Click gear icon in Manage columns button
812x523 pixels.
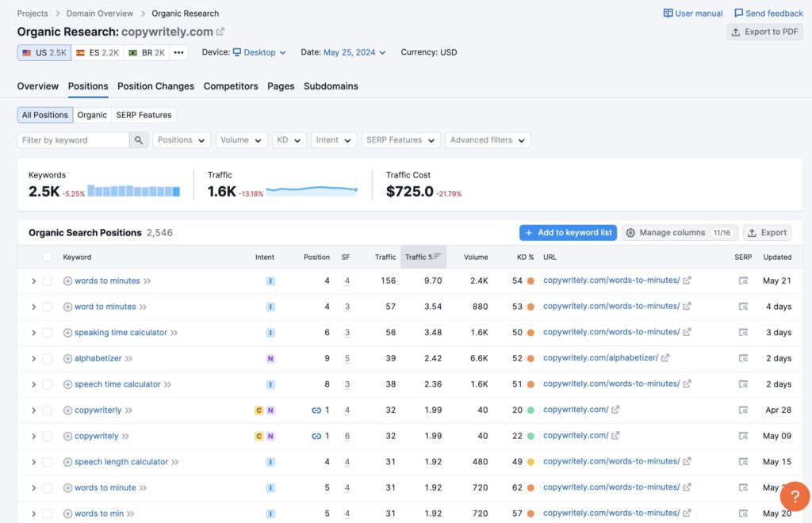pyautogui.click(x=630, y=233)
